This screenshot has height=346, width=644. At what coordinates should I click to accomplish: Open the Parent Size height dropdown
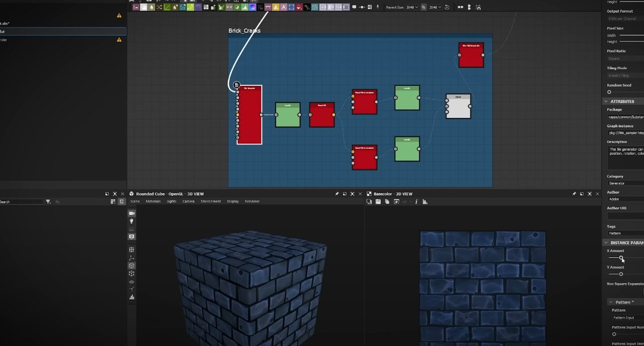[x=435, y=7]
